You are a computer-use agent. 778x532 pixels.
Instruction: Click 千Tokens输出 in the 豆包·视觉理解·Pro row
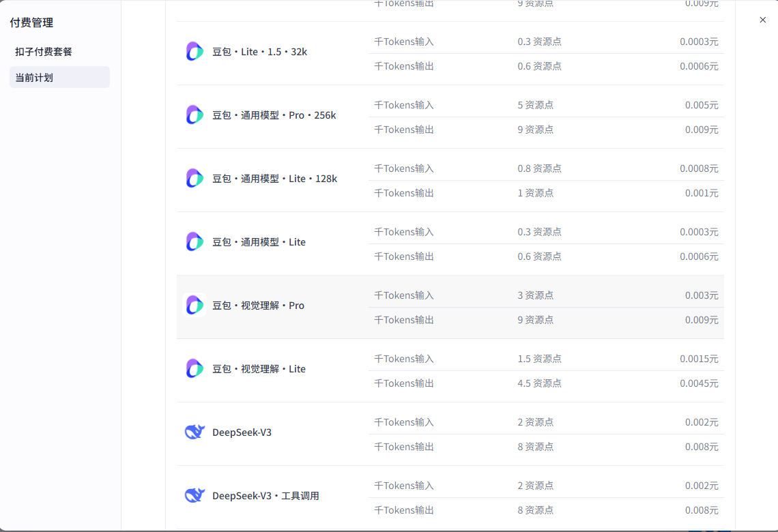(404, 321)
